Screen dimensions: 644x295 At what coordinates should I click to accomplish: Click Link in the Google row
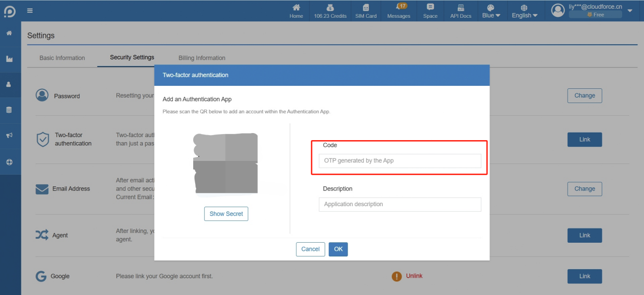(585, 276)
